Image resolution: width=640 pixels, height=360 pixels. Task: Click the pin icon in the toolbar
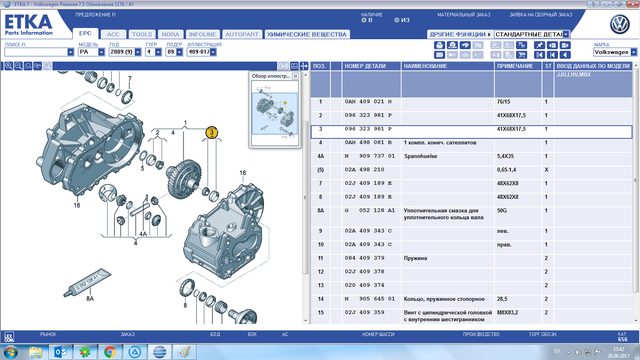coord(540,45)
